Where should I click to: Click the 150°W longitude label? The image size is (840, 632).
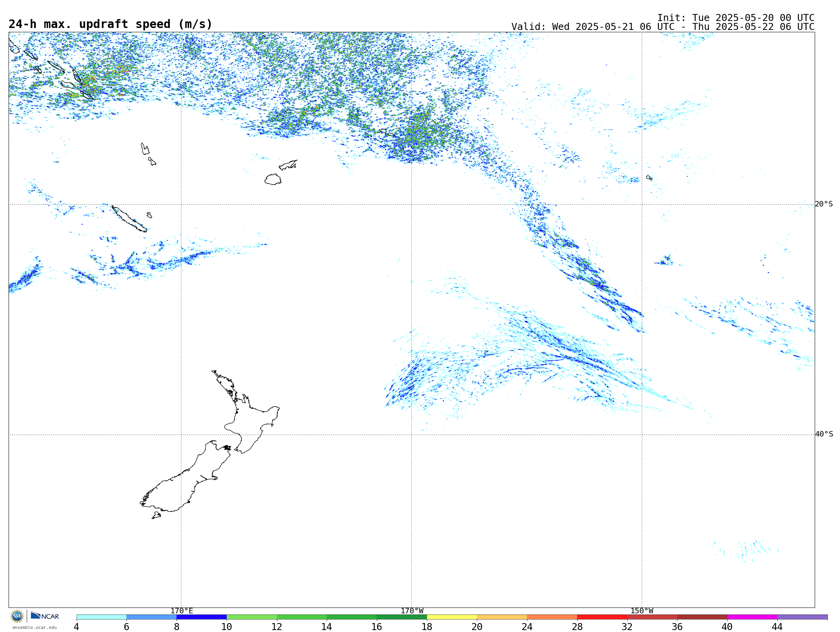point(642,611)
